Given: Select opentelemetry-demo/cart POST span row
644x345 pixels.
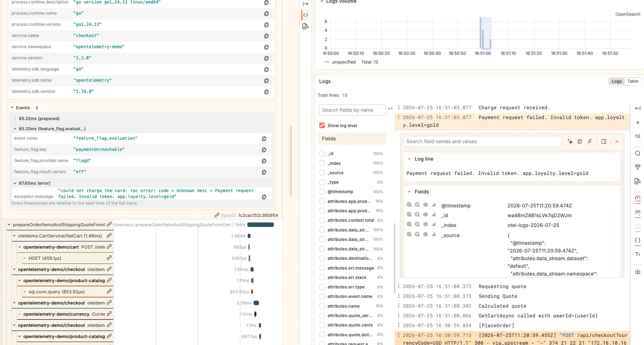Looking at the screenshot, I should tap(65, 247).
